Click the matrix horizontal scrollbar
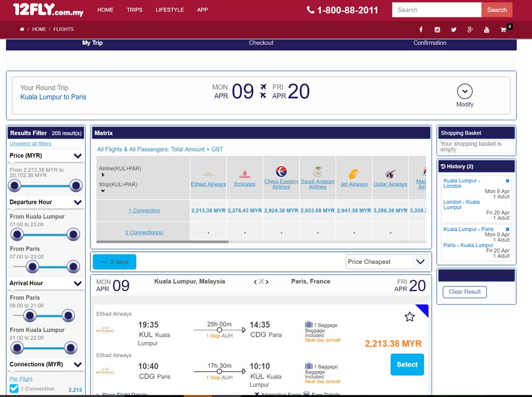Image resolution: width=532 pixels, height=397 pixels. point(162,242)
